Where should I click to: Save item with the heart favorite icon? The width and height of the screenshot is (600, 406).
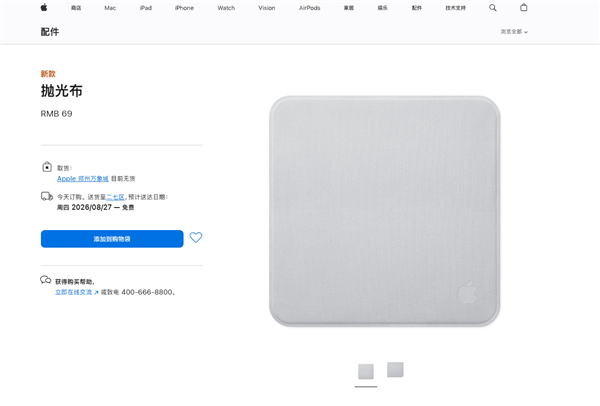(x=196, y=238)
